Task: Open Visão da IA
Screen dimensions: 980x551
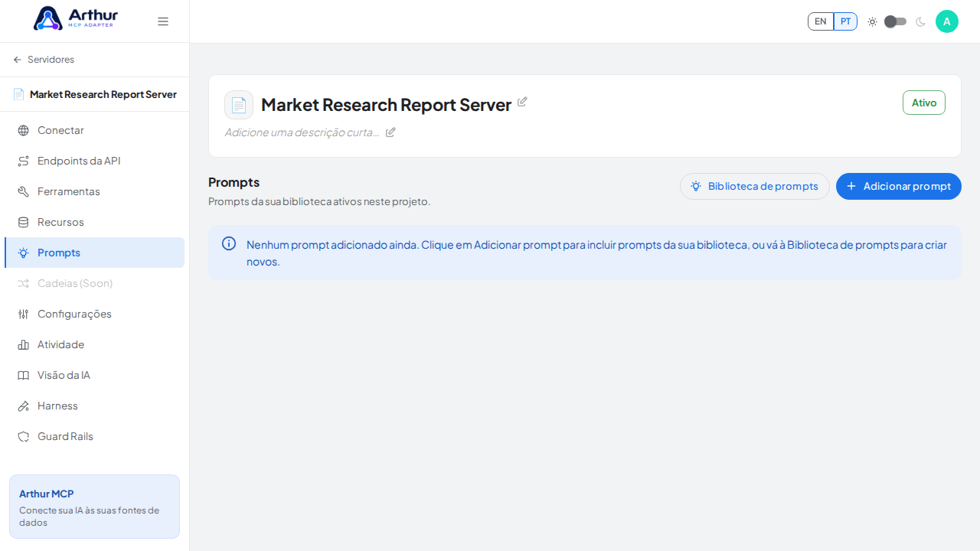Action: (x=94, y=375)
